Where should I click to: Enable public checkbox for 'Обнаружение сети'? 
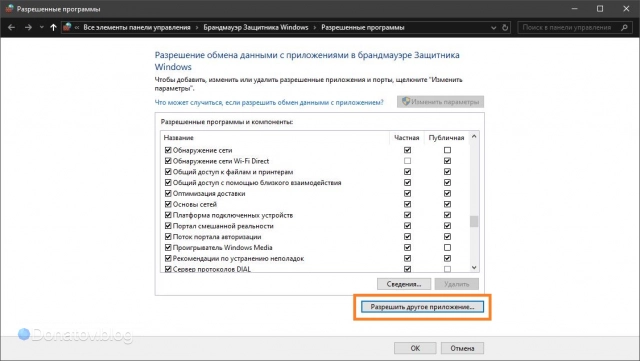tap(447, 150)
